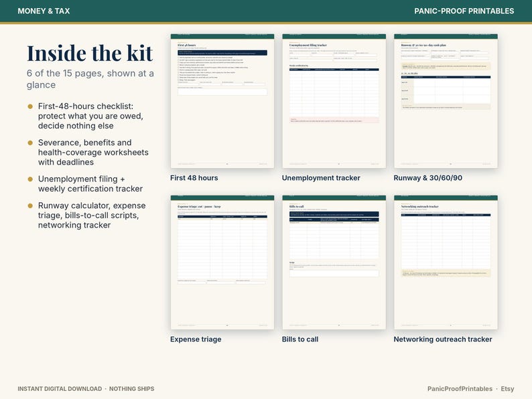Open the Networking outreach tracker page thumbnail
Screen dimensions: 532x399
[446, 262]
